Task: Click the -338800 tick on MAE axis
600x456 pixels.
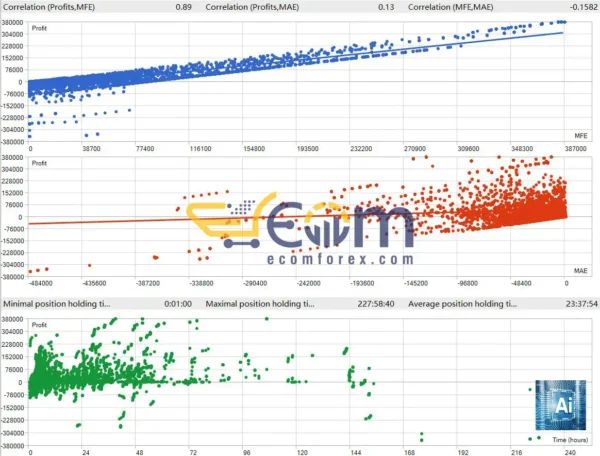Action: point(201,283)
